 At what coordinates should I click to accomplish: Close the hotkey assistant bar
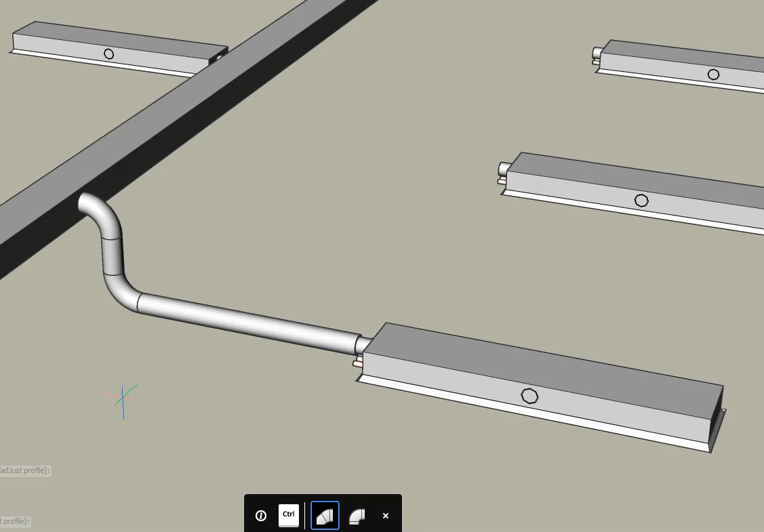386,516
